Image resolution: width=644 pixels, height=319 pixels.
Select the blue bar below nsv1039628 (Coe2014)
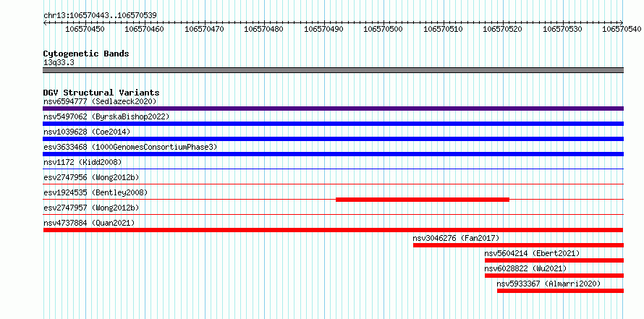(x=333, y=139)
